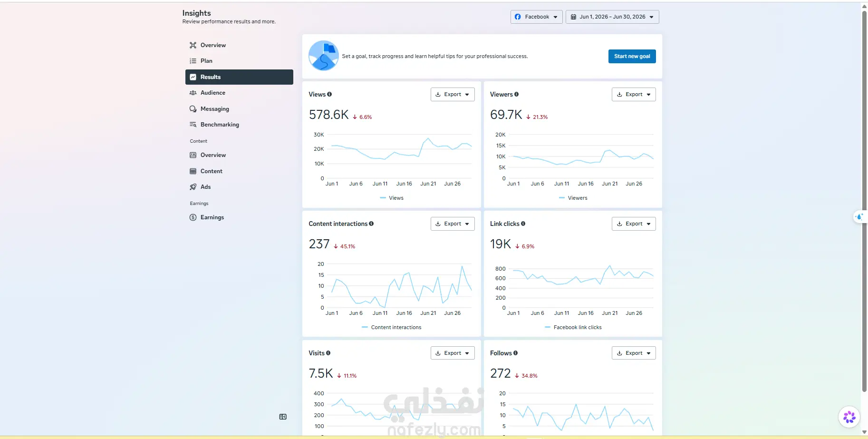Click the goal illustration with flag
The height and width of the screenshot is (439, 868).
(324, 56)
